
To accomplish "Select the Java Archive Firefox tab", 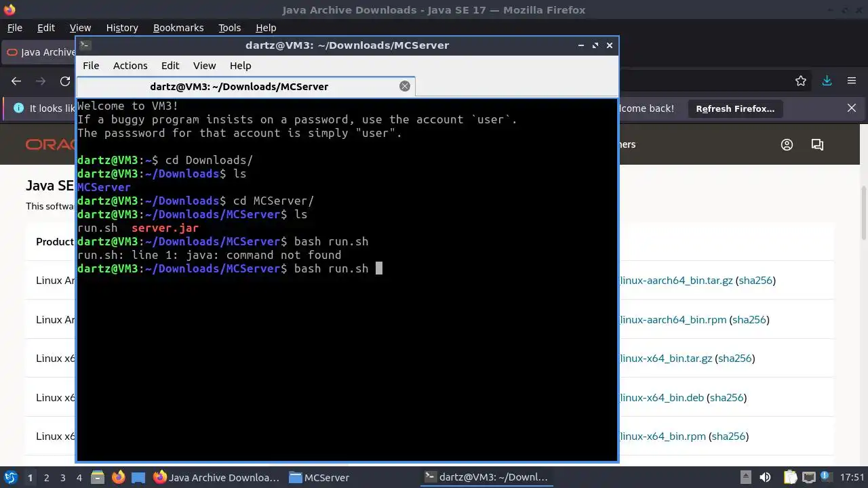I will coord(39,52).
